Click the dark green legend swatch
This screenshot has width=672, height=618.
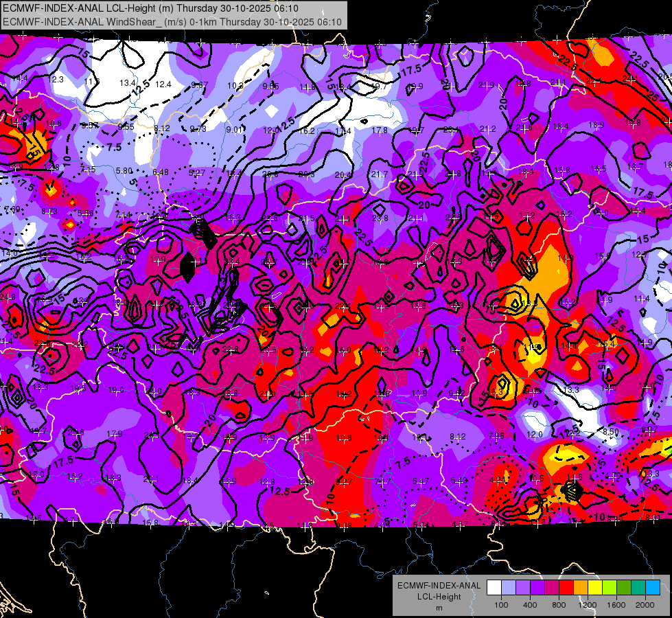point(624,588)
